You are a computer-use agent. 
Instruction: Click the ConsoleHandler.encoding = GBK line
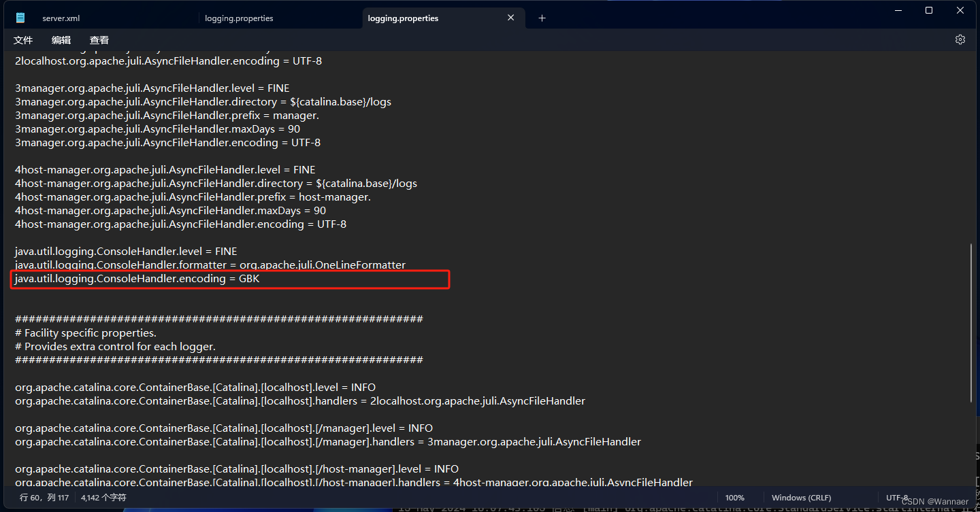[137, 279]
